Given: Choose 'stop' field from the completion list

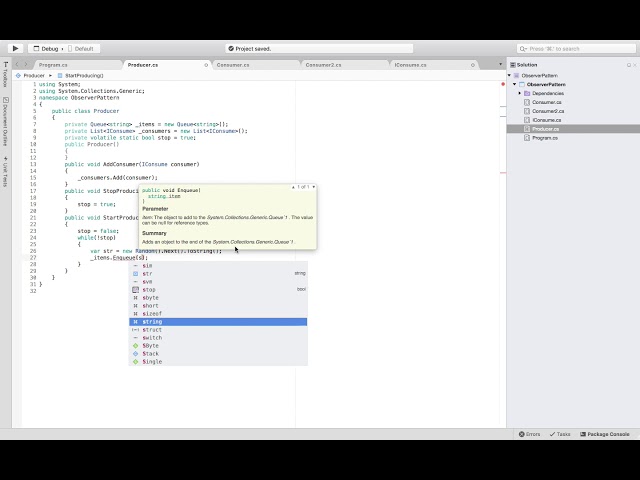Looking at the screenshot, I should pos(218,290).
